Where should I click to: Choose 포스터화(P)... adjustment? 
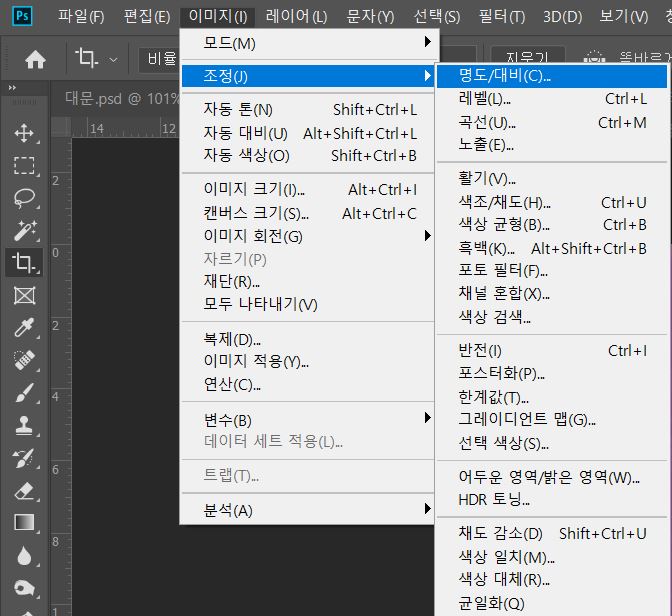coord(552,373)
